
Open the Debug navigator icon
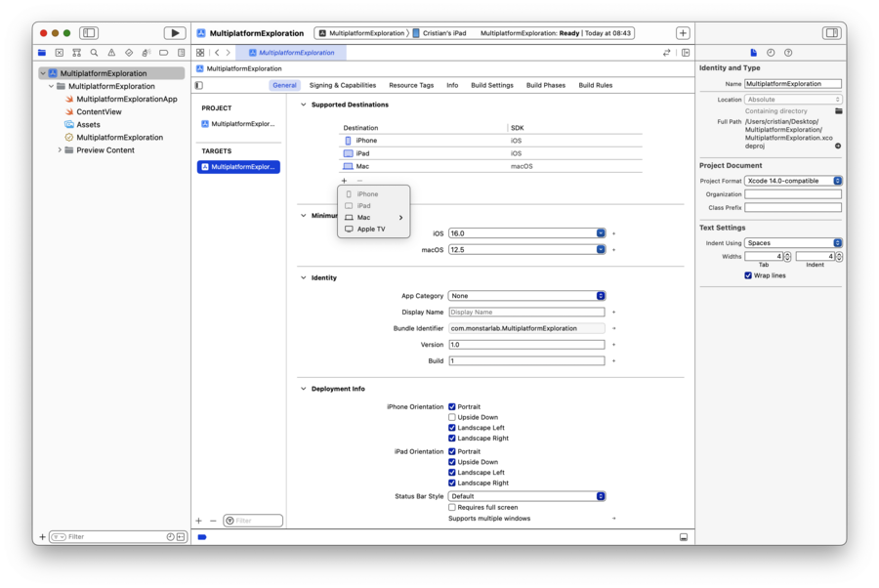click(x=146, y=53)
